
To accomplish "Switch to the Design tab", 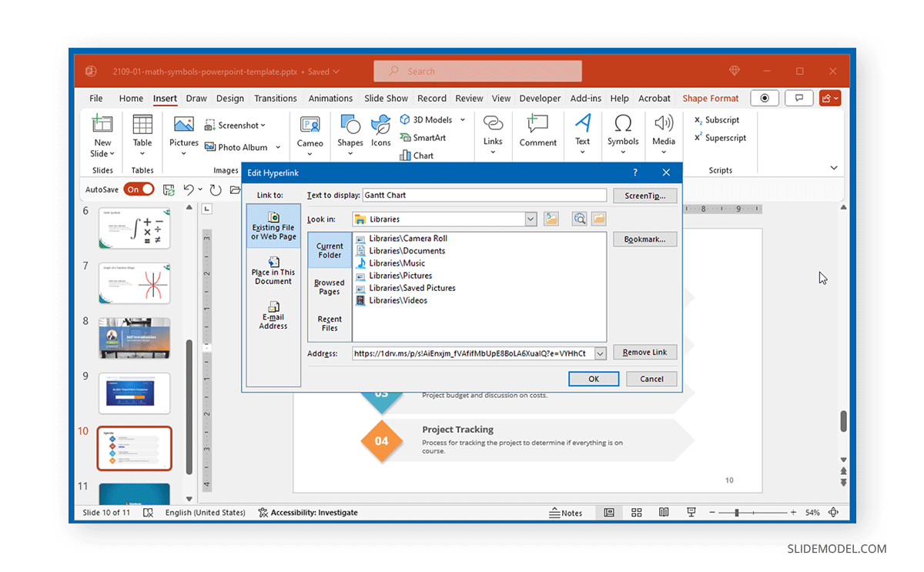I will click(x=229, y=99).
